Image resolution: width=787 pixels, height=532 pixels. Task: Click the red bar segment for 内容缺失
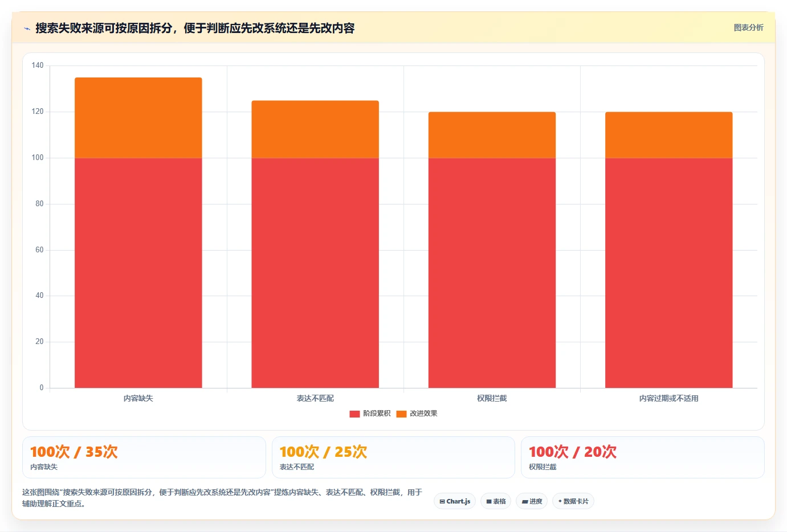[x=138, y=273]
